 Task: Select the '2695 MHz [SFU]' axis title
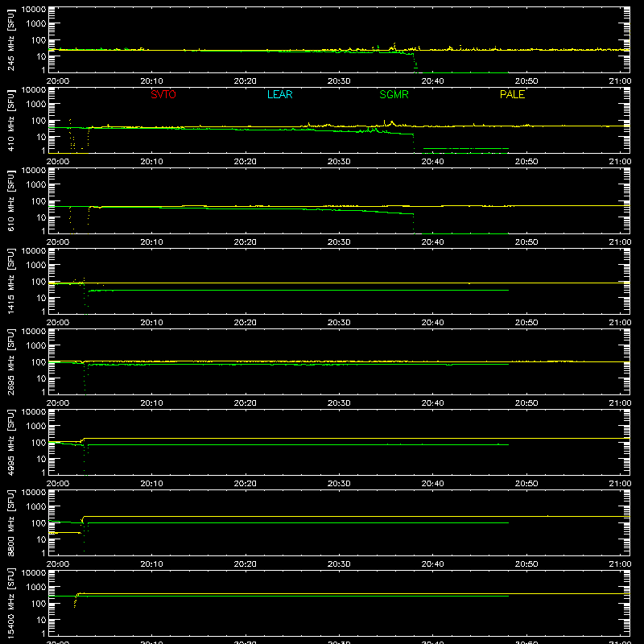tap(10, 361)
